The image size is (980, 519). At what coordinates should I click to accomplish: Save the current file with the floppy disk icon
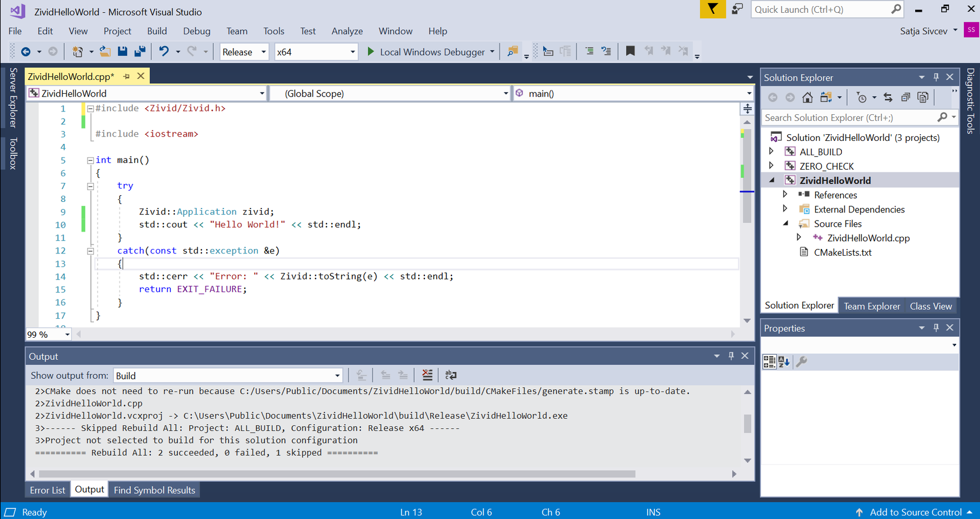click(123, 52)
